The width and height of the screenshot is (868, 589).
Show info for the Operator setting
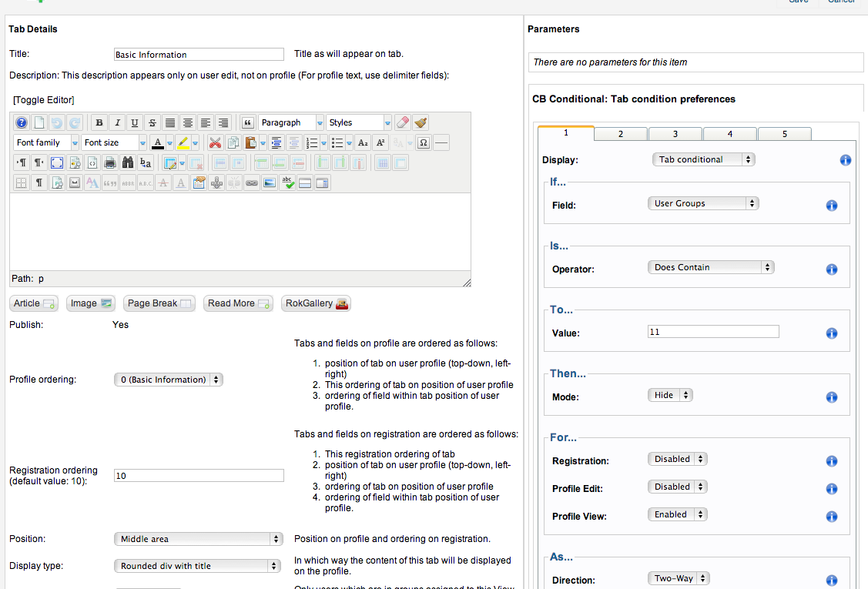click(x=832, y=269)
